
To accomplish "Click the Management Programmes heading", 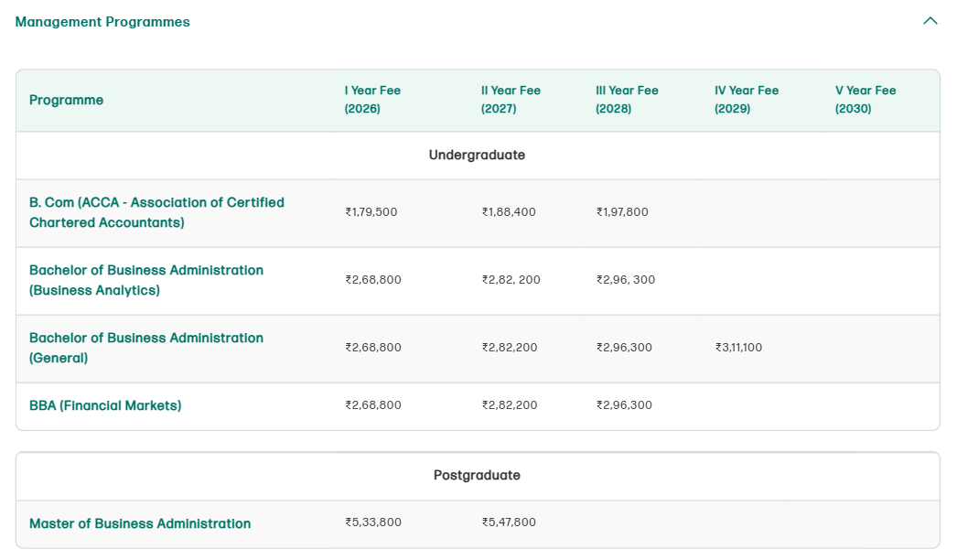I will 102,21.
